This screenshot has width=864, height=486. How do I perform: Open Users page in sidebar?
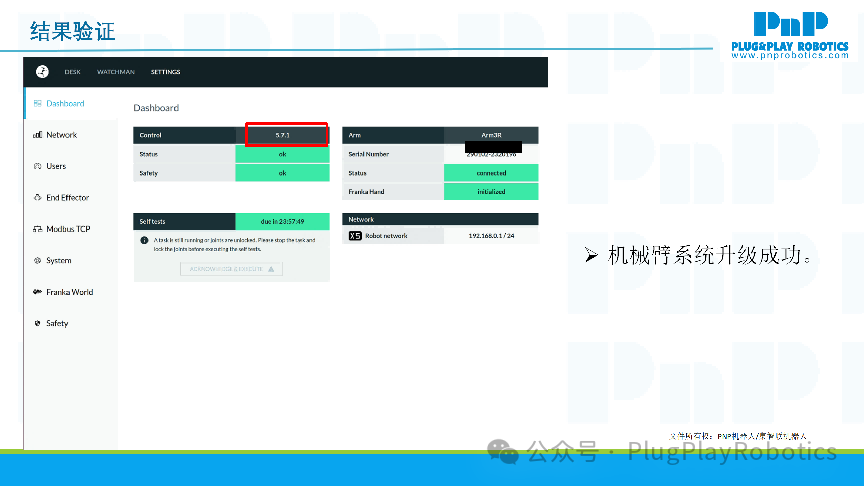[x=56, y=166]
